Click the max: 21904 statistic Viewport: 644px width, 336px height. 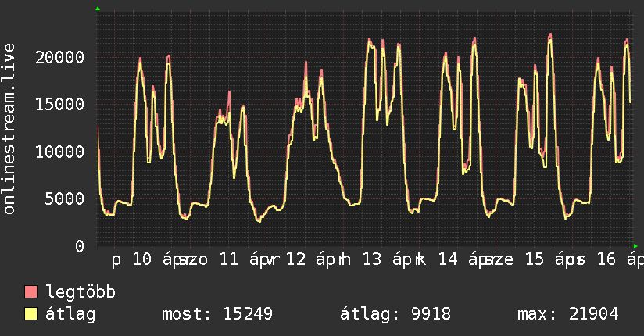(568, 314)
